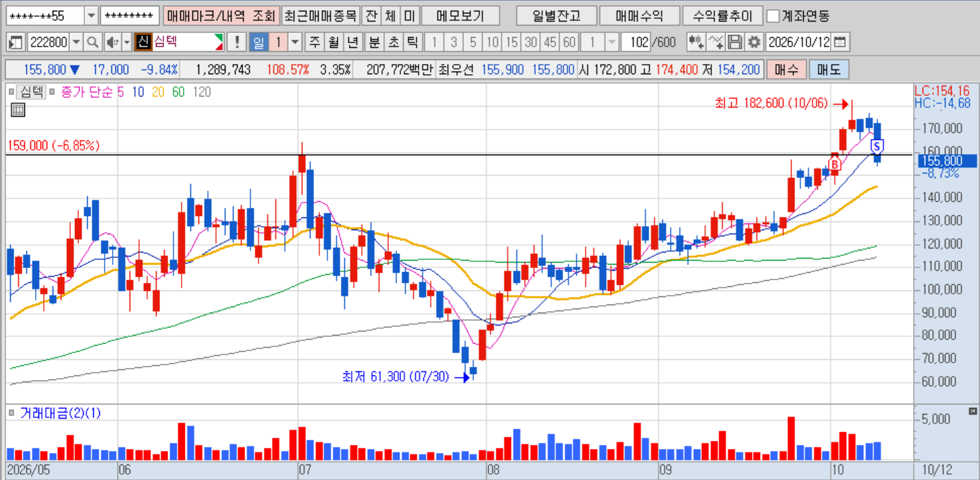Screen dimensions: 980x480
Task: Click the small square before 심텍 legend
Action: pos(11,92)
